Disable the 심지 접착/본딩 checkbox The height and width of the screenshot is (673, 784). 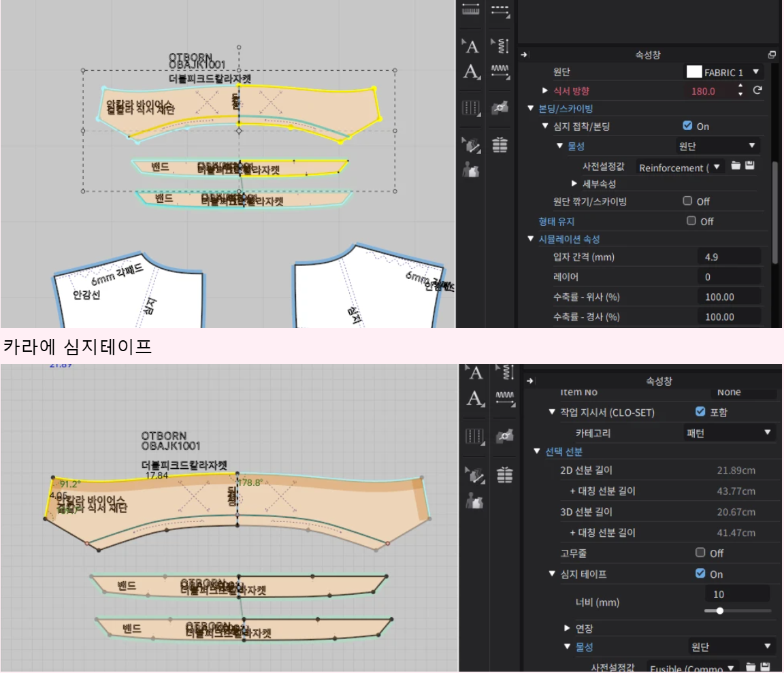point(687,126)
